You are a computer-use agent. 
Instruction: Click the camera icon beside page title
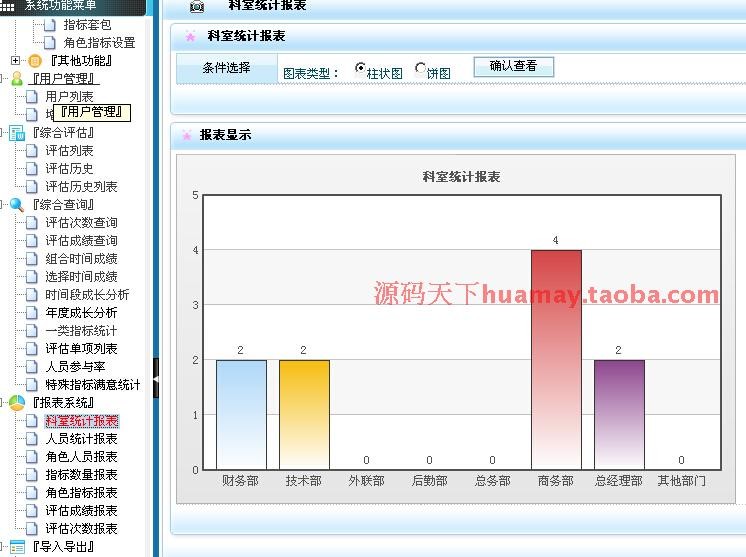tap(197, 7)
